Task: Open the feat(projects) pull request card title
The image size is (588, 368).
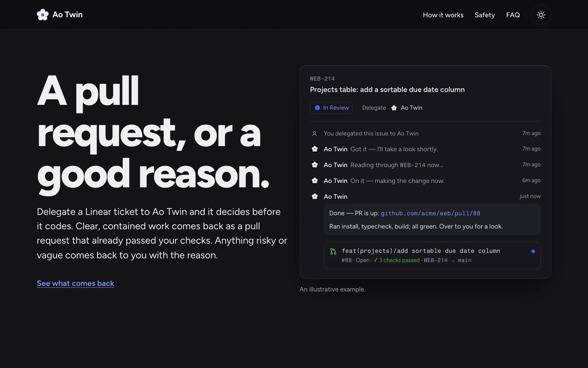Action: tap(421, 251)
